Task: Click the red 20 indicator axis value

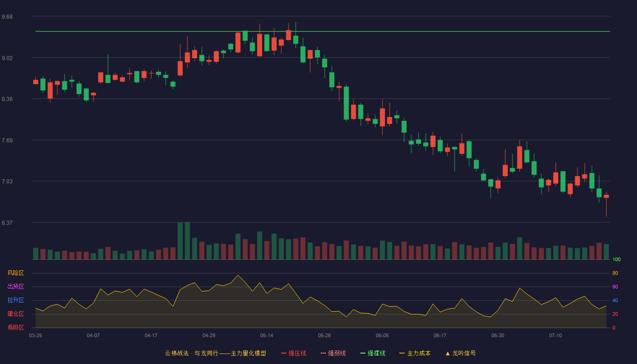Action: click(x=615, y=314)
